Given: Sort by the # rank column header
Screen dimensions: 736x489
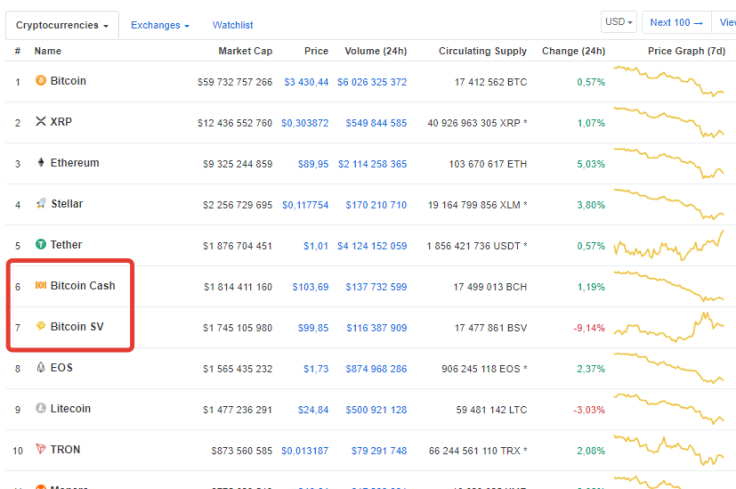Looking at the screenshot, I should pyautogui.click(x=18, y=51).
